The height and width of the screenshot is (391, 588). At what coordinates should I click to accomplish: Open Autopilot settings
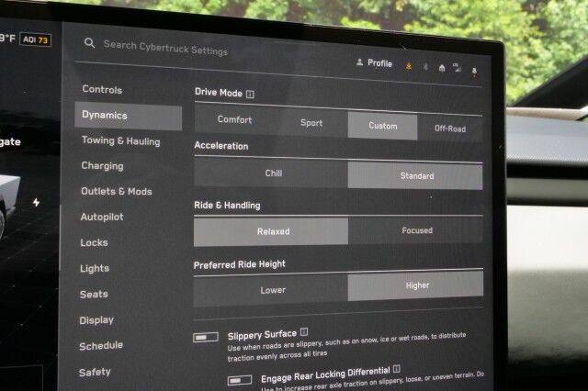102,217
